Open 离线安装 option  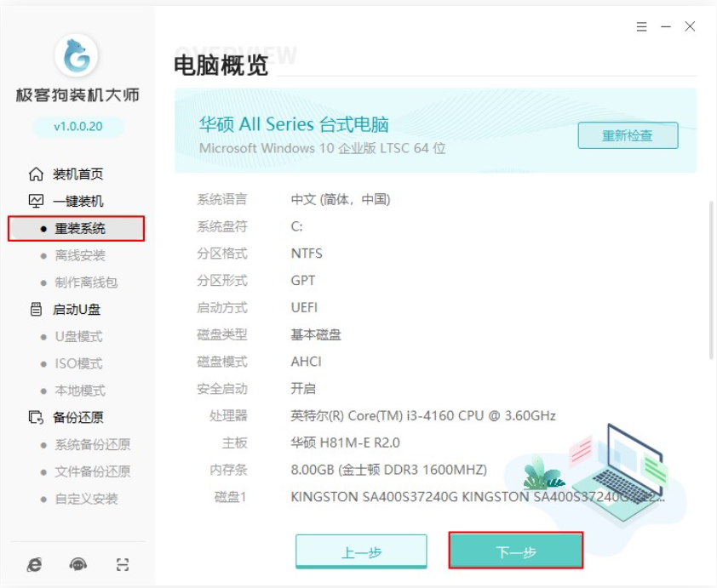coord(80,255)
